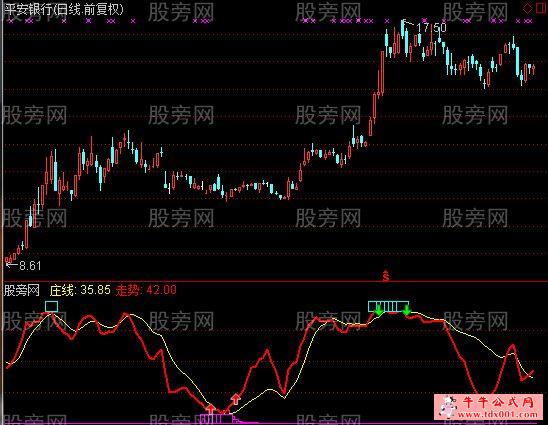Viewport: 548px width, 425px height.
Task: Click the cartoon cow logo icon
Action: coord(448,406)
